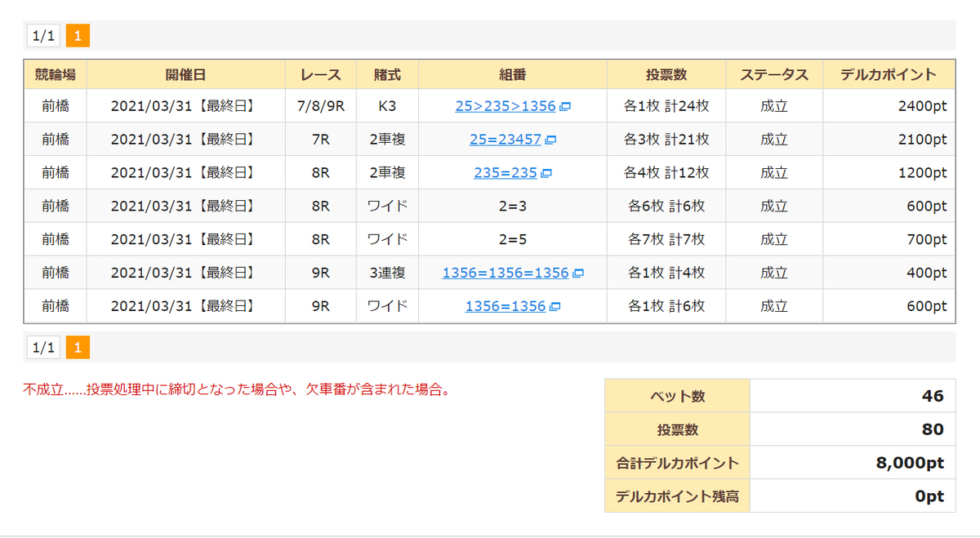Click the bottom 1/1 page indicator
The width and height of the screenshot is (980, 538).
tap(43, 348)
